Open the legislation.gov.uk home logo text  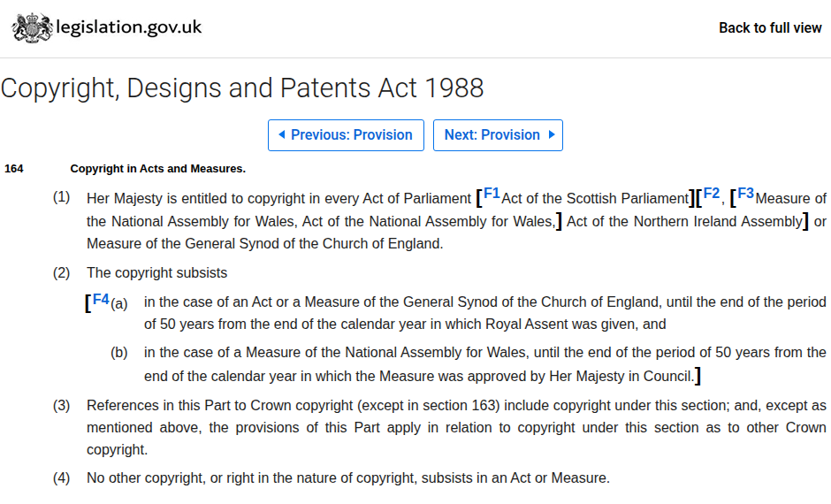point(129,27)
